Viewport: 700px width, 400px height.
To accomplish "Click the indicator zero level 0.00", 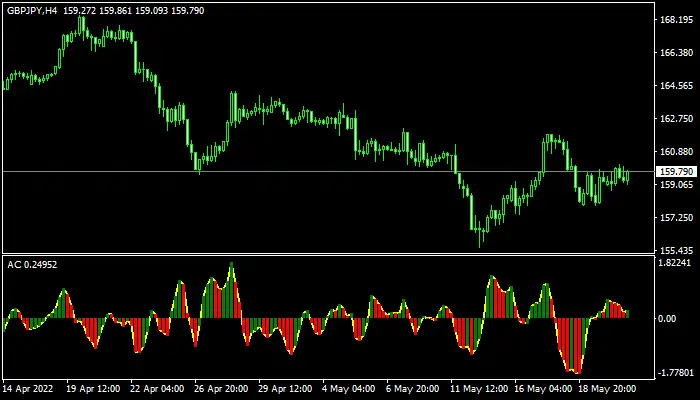I will click(667, 318).
